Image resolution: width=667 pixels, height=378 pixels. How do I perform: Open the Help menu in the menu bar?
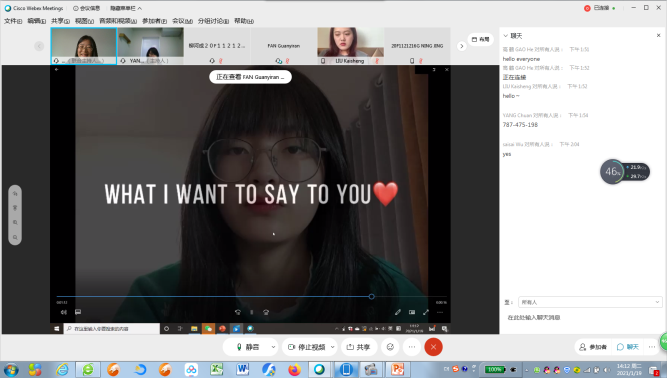coord(244,21)
